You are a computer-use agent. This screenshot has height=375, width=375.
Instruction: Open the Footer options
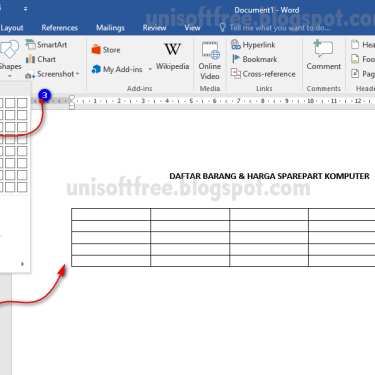(x=363, y=59)
